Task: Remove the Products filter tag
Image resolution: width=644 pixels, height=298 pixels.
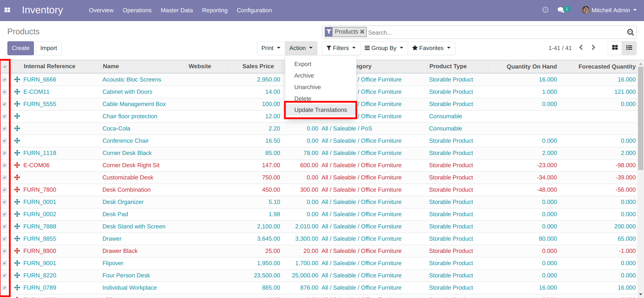Action: pos(362,32)
